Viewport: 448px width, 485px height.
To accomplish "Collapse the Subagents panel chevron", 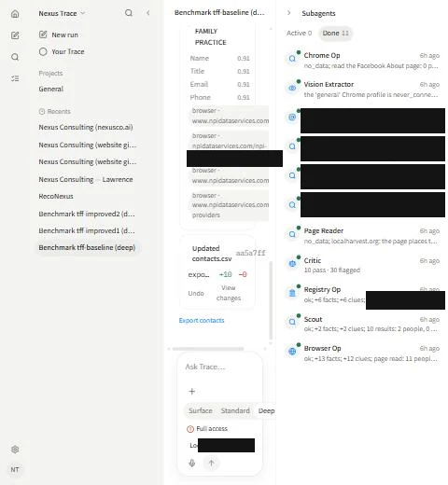I will click(x=289, y=13).
